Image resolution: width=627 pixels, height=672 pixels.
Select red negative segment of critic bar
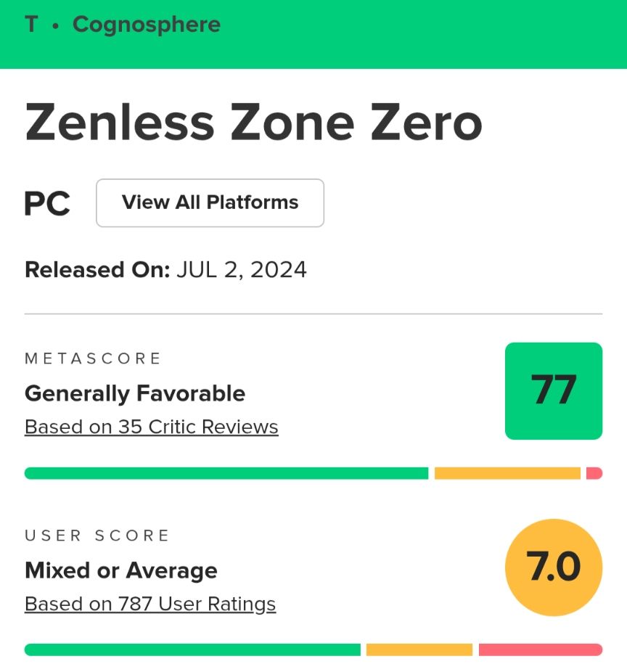click(594, 473)
